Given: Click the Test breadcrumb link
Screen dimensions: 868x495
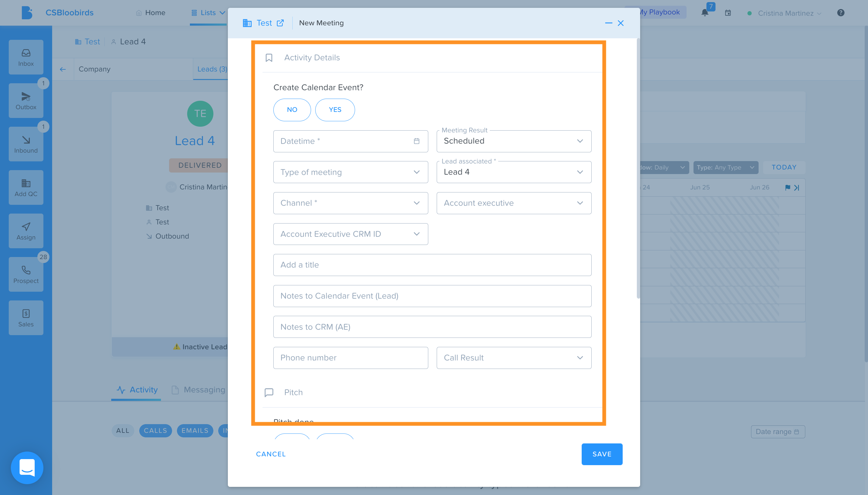Looking at the screenshot, I should (92, 42).
